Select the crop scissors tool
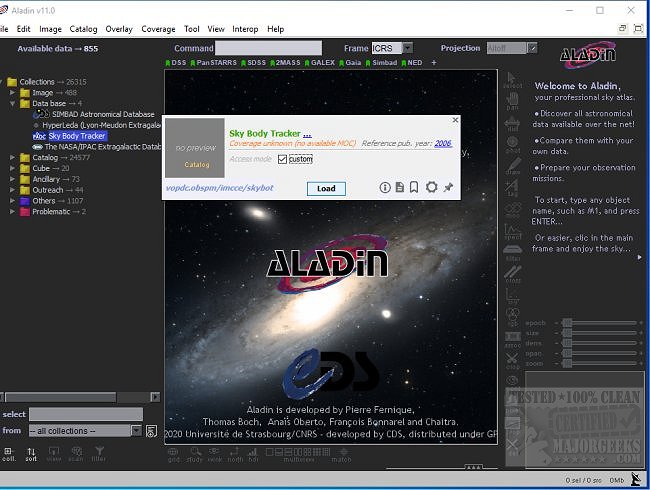 pos(512,361)
